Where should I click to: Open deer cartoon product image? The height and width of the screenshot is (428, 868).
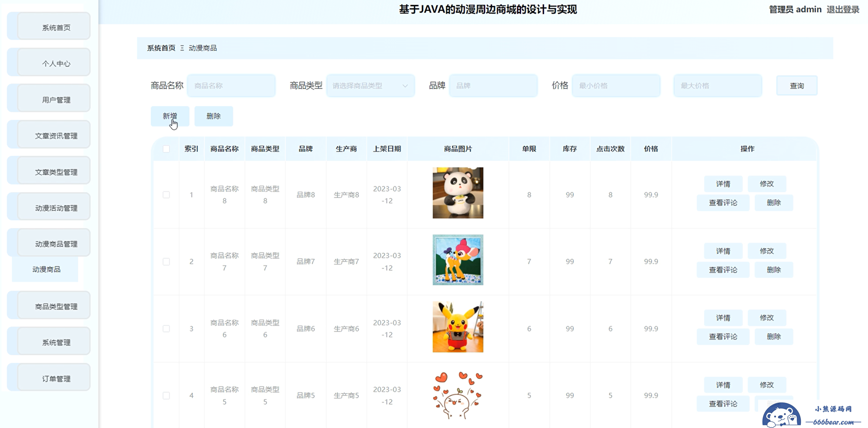click(x=458, y=260)
